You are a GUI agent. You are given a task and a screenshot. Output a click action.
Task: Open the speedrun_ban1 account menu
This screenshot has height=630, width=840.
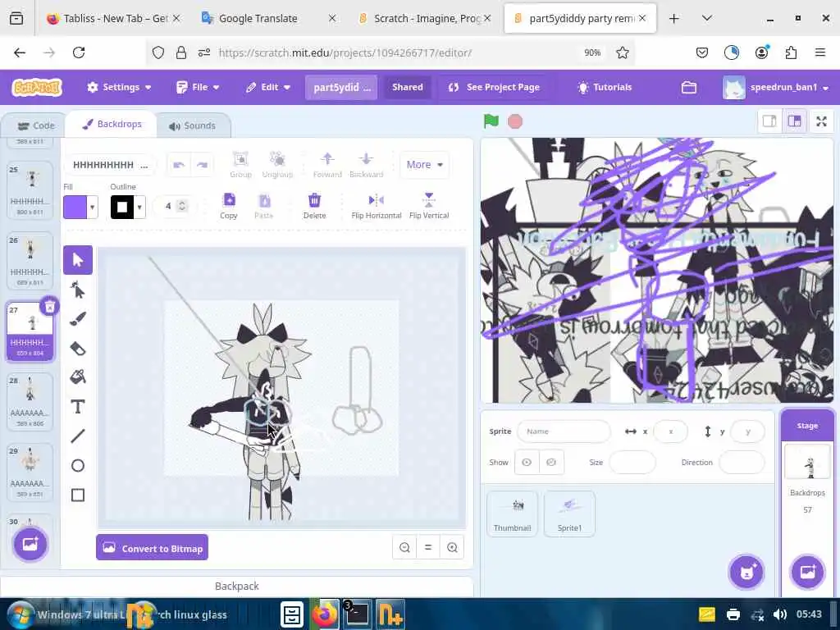pyautogui.click(x=776, y=87)
